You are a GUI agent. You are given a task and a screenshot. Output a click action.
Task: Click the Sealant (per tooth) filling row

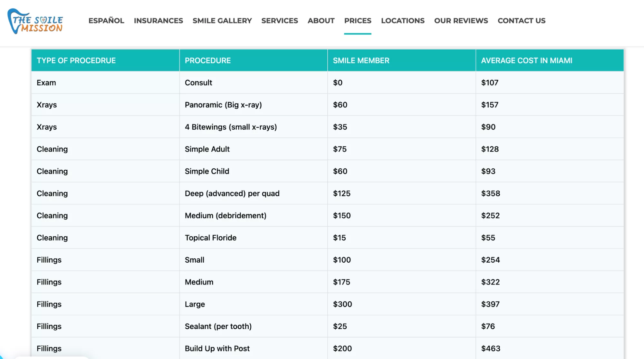click(218, 326)
